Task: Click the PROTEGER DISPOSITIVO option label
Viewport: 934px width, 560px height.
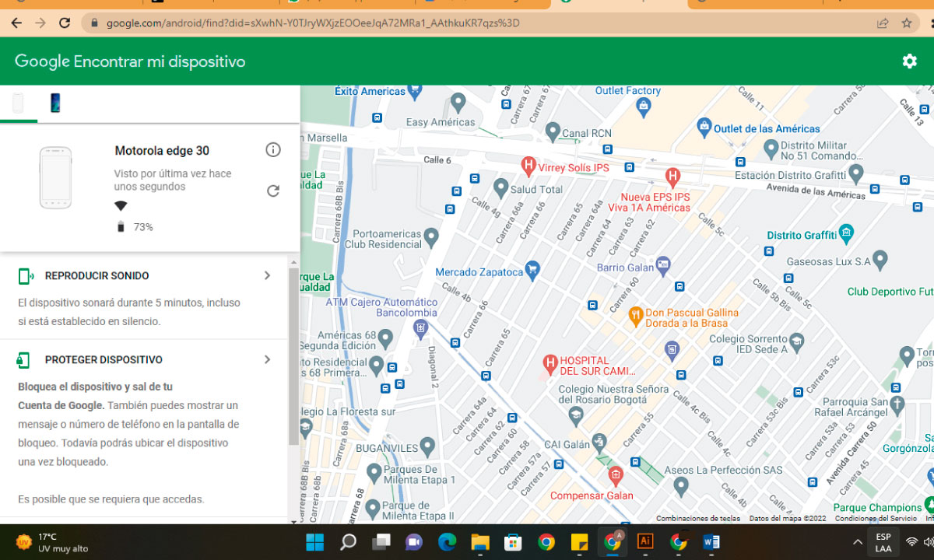Action: (104, 360)
